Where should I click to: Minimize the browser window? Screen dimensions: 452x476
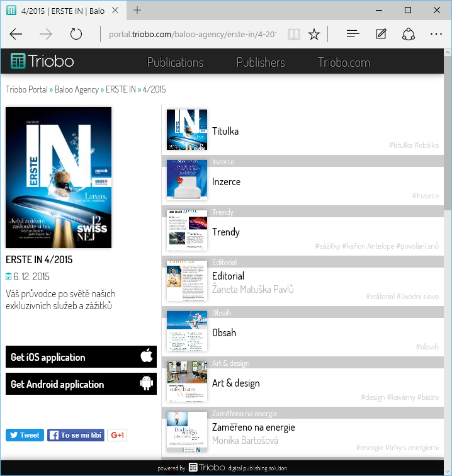(379, 10)
